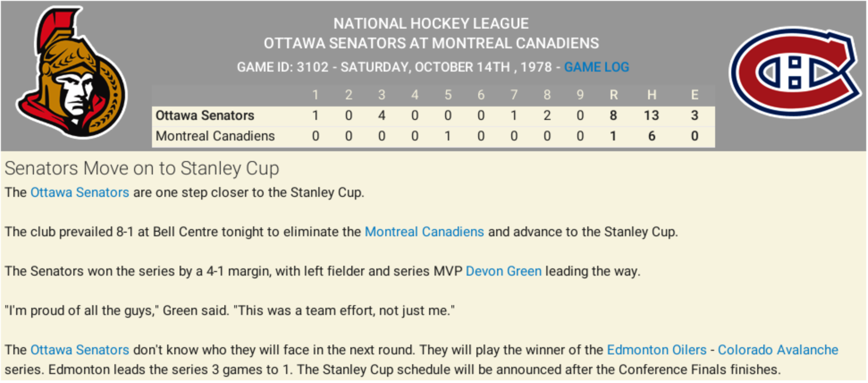The height and width of the screenshot is (383, 868).
Task: Click the E column header in box score
Action: point(694,95)
